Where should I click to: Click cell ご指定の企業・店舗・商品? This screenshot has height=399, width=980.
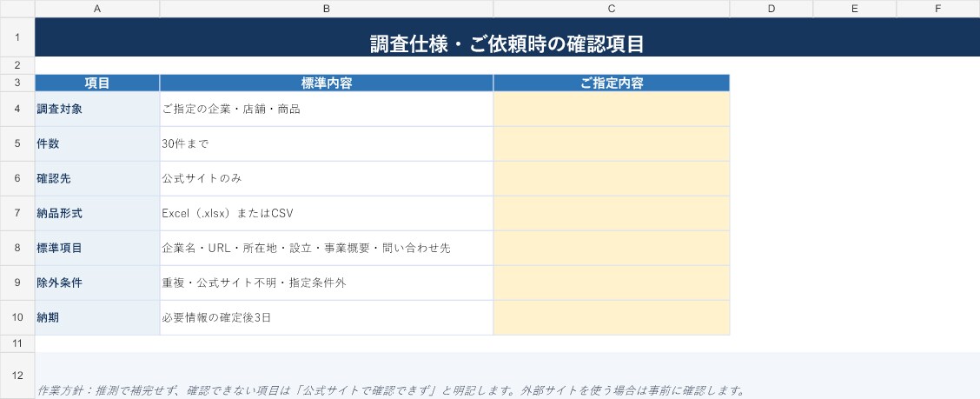(327, 109)
